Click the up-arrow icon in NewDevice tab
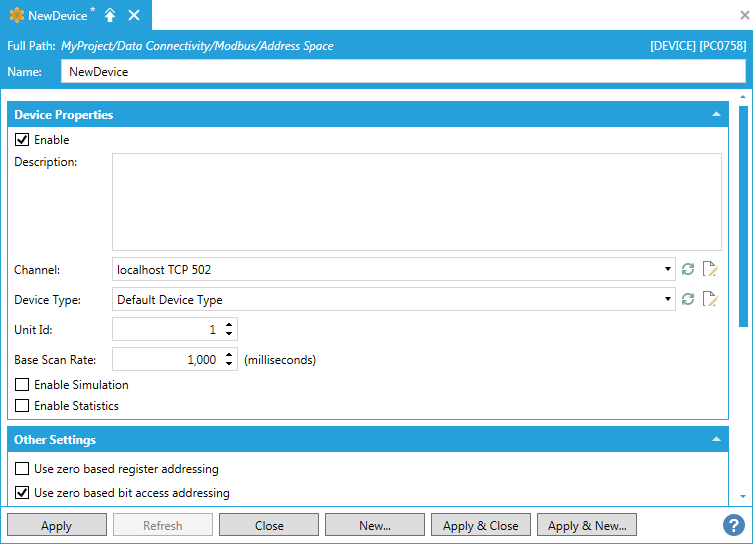The image size is (753, 544). tap(110, 16)
